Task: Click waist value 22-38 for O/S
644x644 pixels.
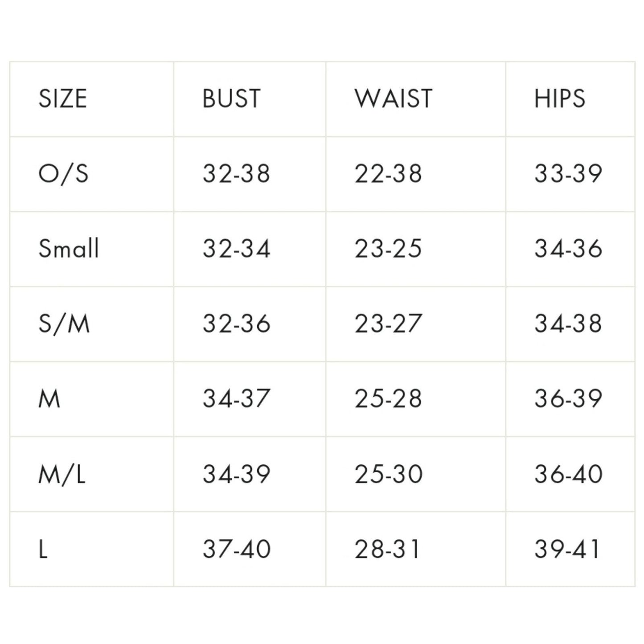Action: [x=388, y=173]
